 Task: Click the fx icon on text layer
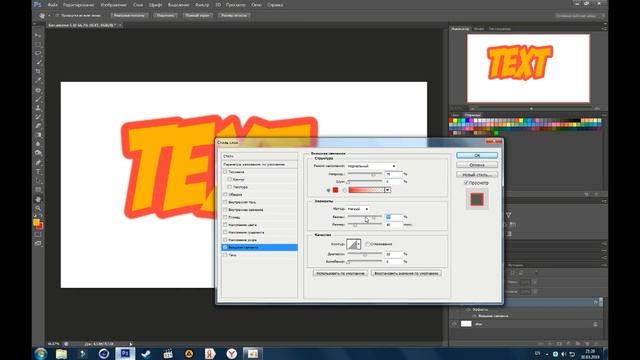point(596,302)
